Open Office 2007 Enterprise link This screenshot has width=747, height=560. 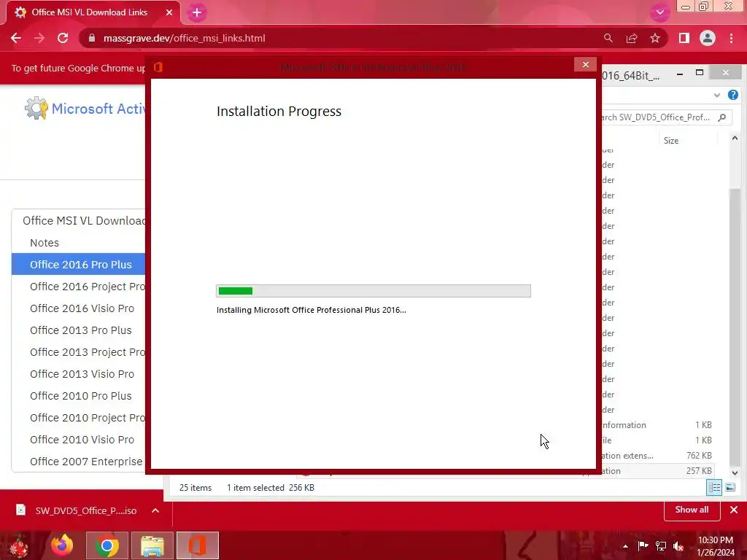pos(86,462)
